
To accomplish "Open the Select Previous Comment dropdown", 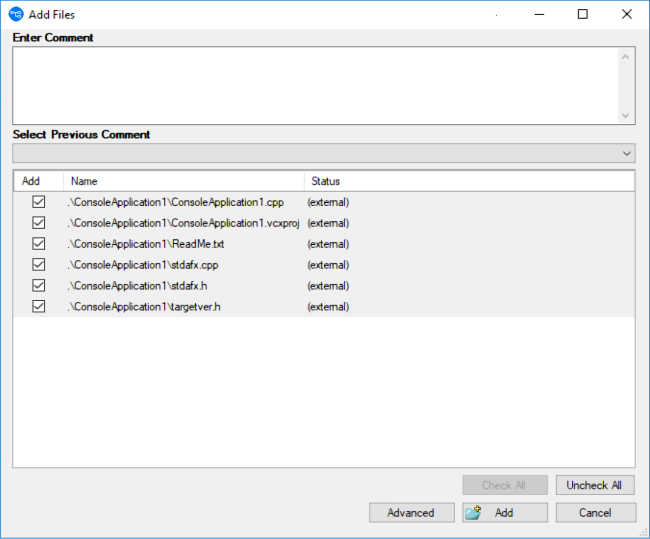I will (627, 153).
